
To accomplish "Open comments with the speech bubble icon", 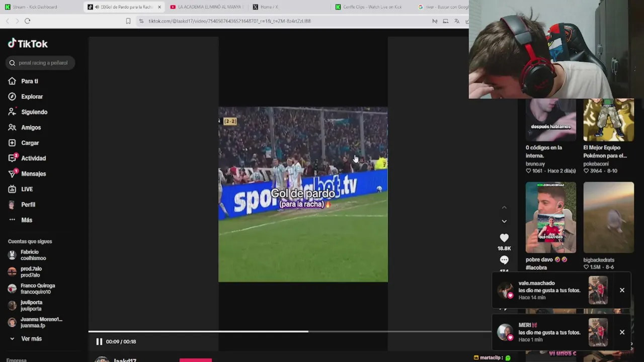I will 504,260.
